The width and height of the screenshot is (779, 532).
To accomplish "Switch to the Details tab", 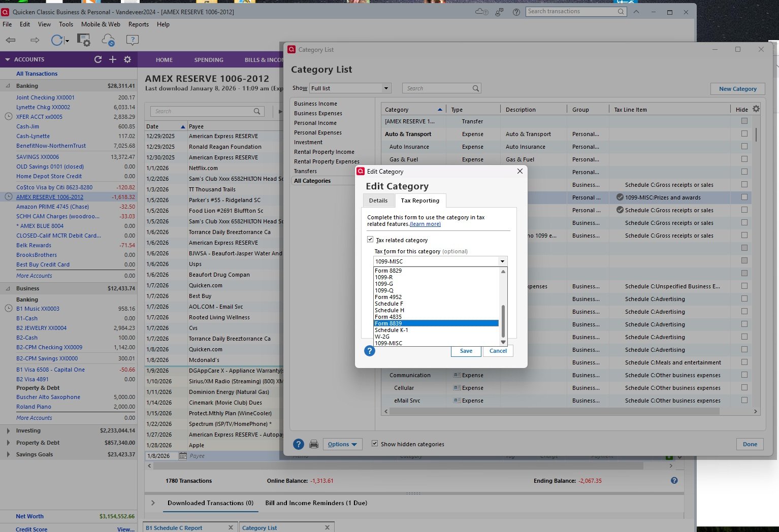I will click(x=378, y=201).
